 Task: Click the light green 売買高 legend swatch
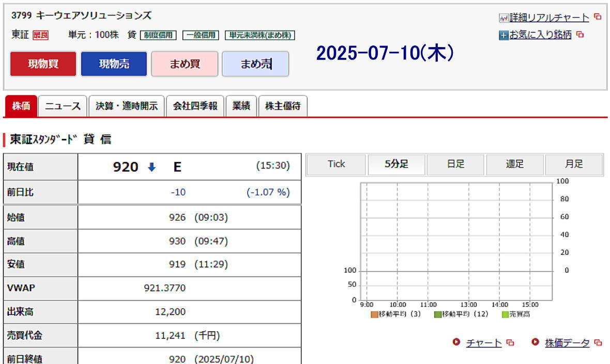pyautogui.click(x=506, y=314)
